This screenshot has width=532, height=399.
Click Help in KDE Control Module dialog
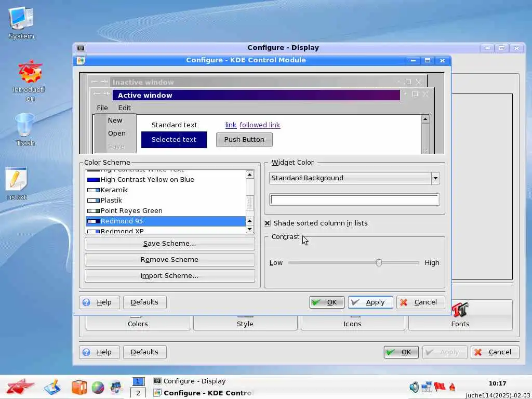(x=99, y=302)
